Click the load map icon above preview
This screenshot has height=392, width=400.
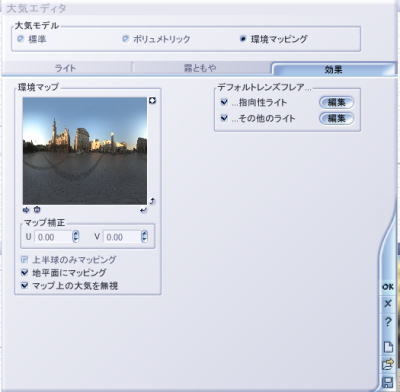[x=152, y=100]
